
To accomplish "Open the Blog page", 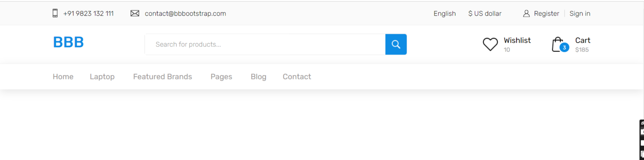I will tap(258, 77).
